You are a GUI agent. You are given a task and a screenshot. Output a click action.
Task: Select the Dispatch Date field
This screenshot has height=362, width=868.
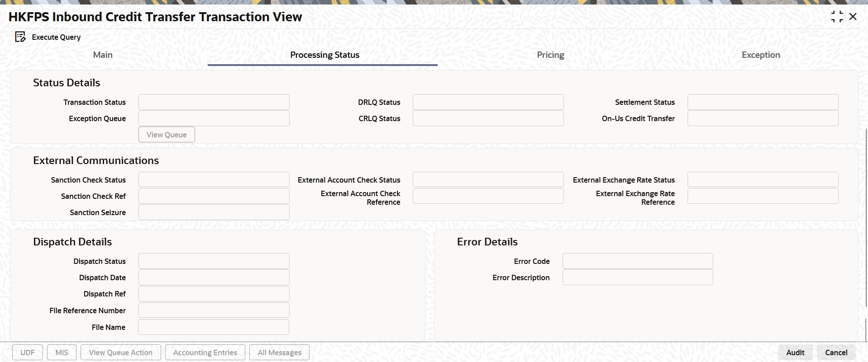click(214, 277)
